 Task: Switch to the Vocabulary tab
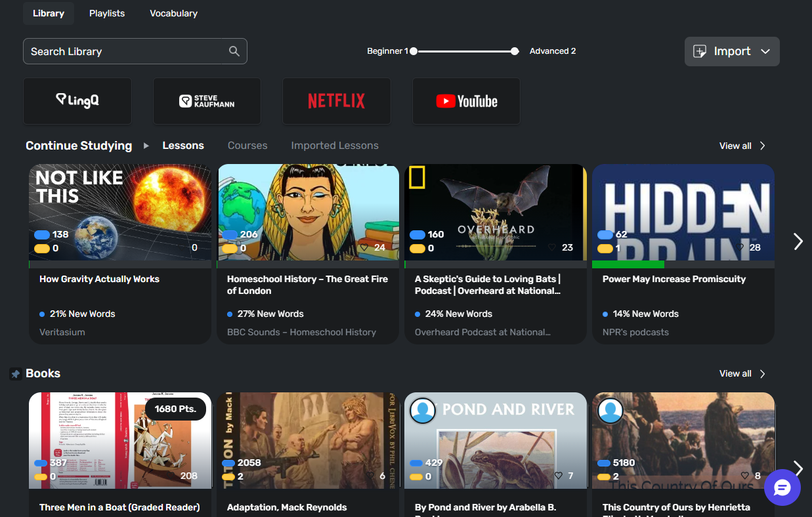pyautogui.click(x=173, y=13)
